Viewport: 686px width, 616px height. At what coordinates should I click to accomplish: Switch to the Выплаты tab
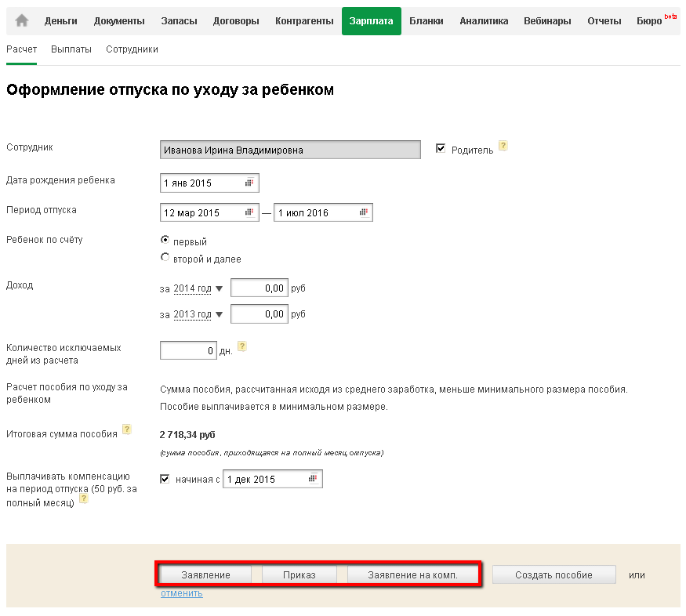point(71,49)
